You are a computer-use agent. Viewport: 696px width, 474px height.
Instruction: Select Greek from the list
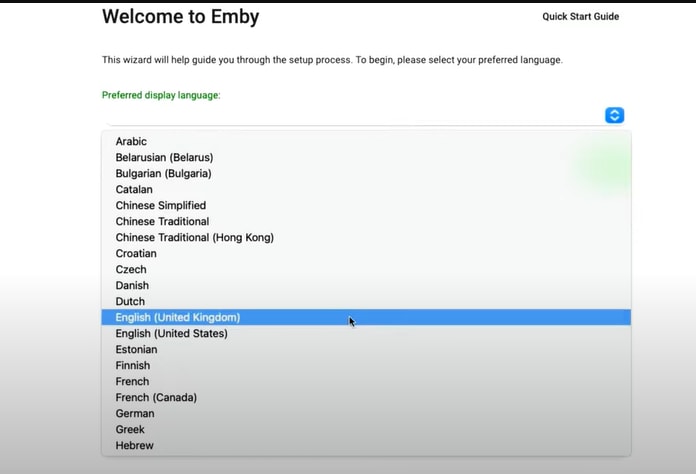pyautogui.click(x=366, y=429)
